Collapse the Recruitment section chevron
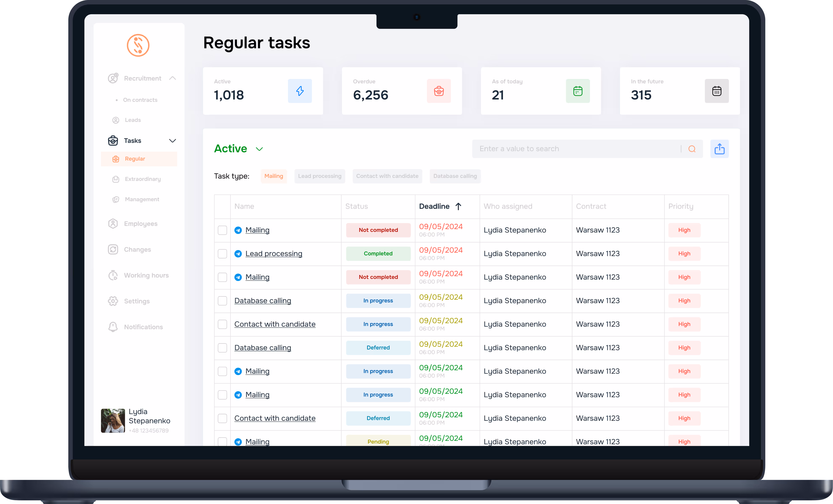This screenshot has height=504, width=833. click(x=172, y=78)
